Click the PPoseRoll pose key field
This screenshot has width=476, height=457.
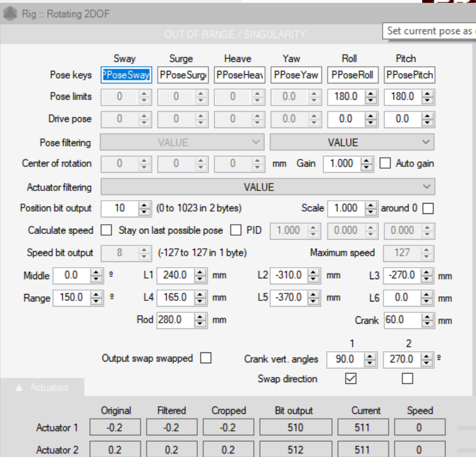[352, 75]
